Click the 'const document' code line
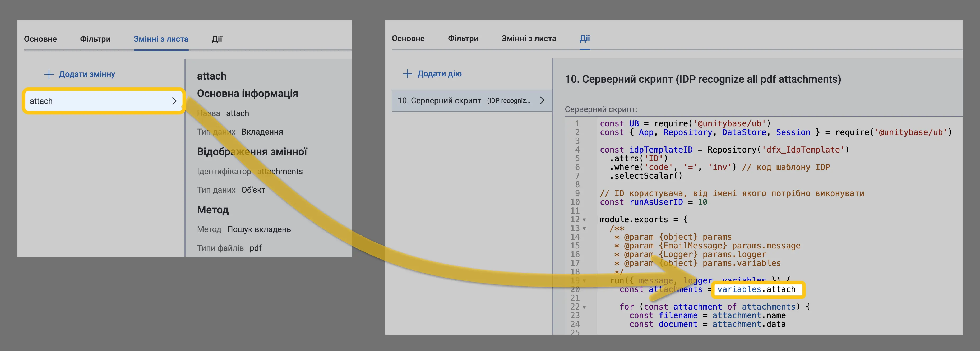The image size is (980, 351). pyautogui.click(x=707, y=324)
